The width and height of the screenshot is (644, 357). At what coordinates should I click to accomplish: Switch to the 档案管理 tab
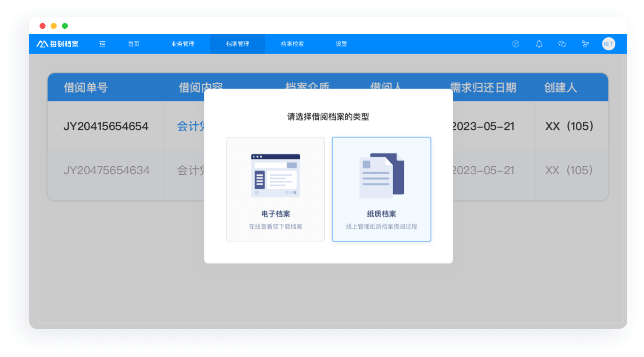(237, 44)
